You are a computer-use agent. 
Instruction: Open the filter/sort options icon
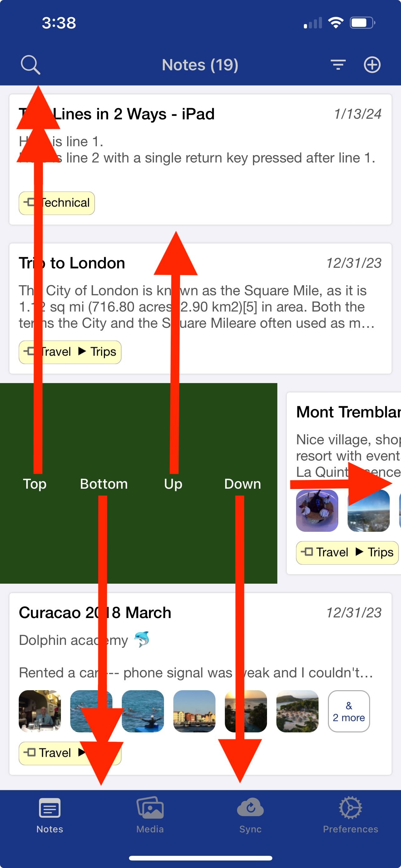tap(338, 64)
